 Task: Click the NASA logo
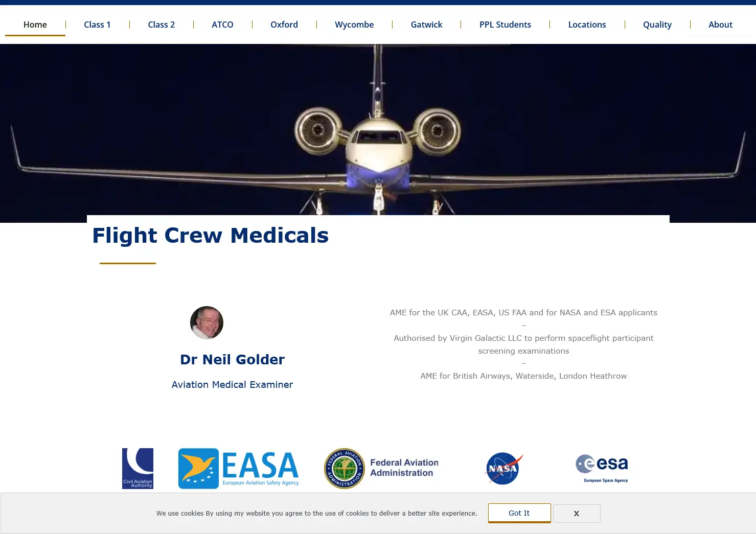tap(503, 468)
